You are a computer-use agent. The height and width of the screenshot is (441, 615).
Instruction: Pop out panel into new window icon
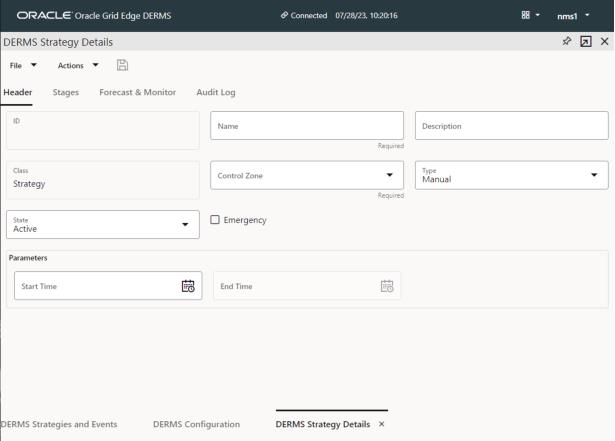586,42
